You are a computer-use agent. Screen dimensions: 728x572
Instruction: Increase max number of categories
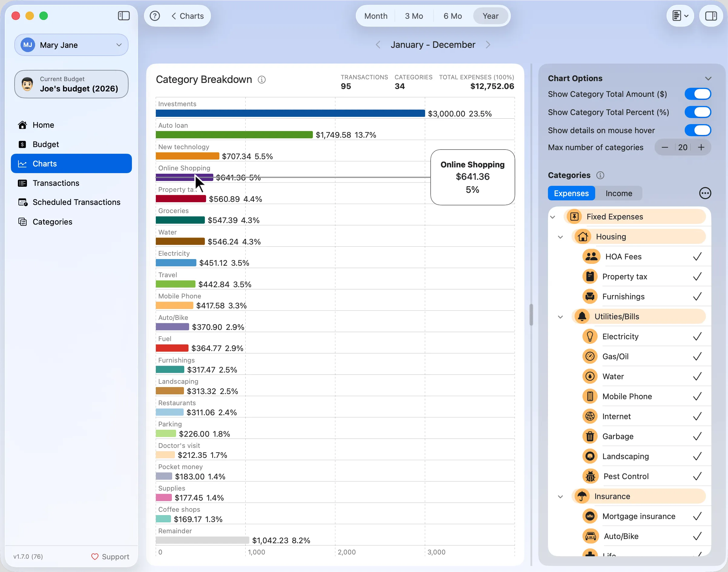[x=701, y=147]
